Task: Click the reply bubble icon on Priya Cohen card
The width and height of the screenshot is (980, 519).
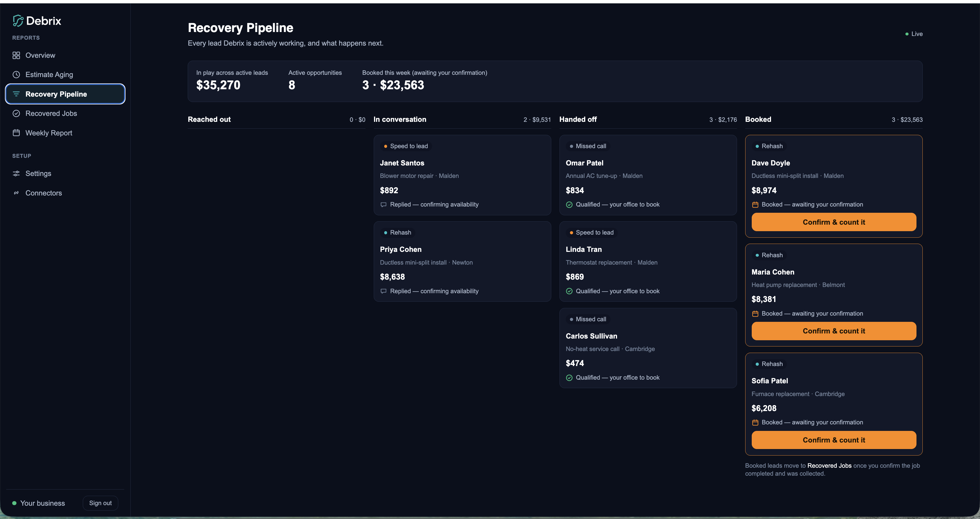Action: (x=383, y=291)
